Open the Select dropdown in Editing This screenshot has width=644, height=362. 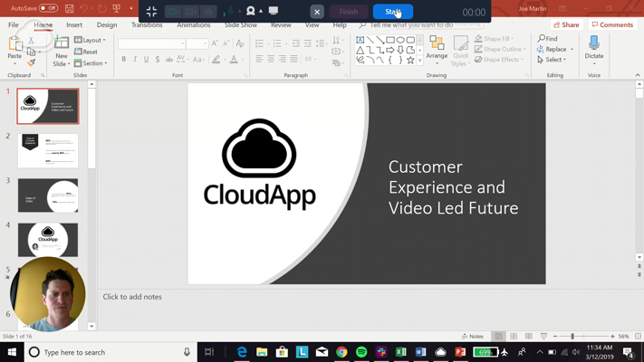[552, 60]
